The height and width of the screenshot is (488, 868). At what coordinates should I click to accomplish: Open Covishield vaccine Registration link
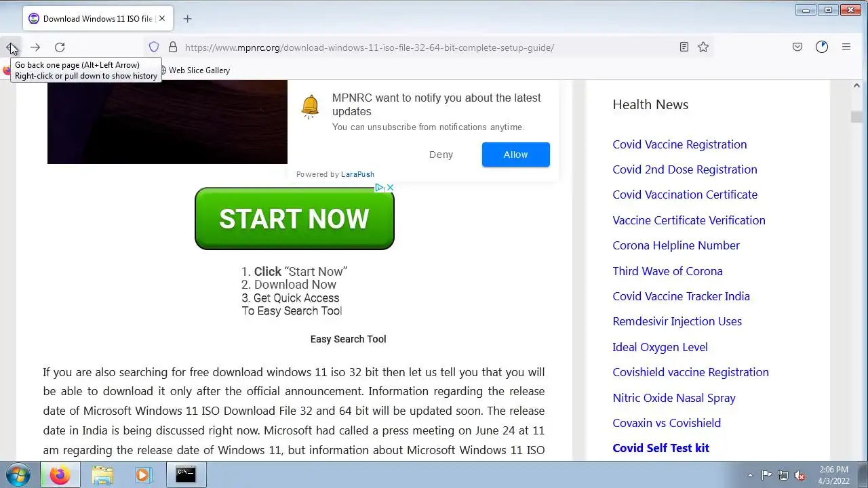690,372
